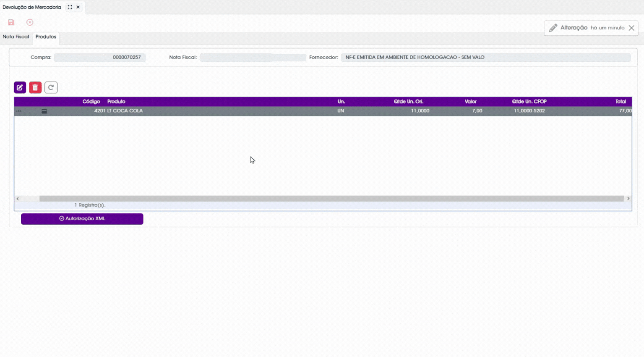
Task: Click the Valor column header
Action: pyautogui.click(x=470, y=102)
